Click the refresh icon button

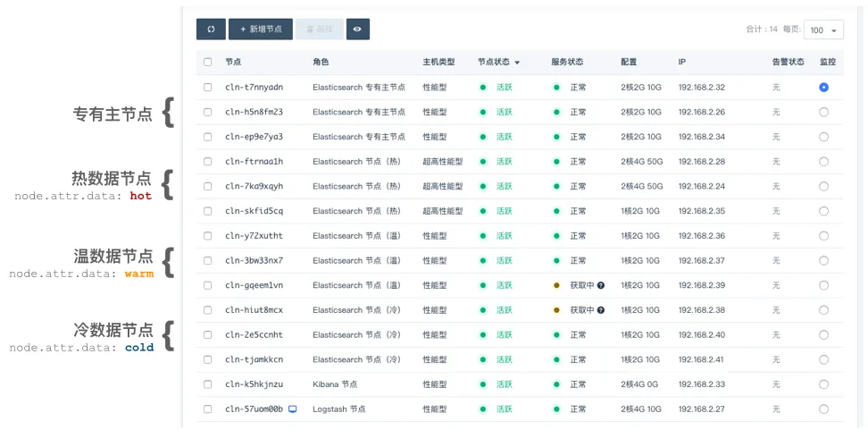pos(211,30)
